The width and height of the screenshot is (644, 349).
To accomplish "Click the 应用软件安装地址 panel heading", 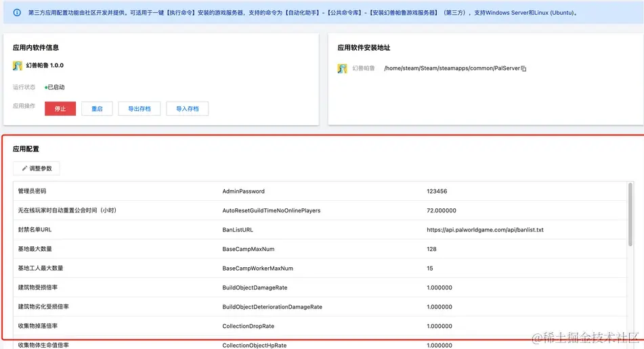I will pyautogui.click(x=364, y=47).
